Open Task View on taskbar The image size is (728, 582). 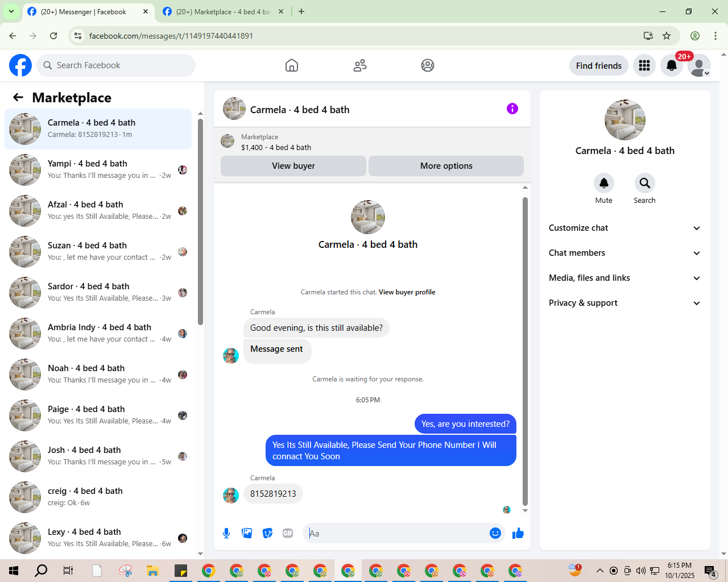68,571
